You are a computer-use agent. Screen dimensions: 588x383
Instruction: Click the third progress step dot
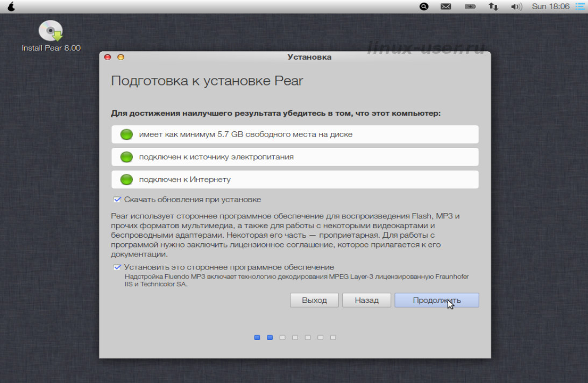(x=282, y=338)
